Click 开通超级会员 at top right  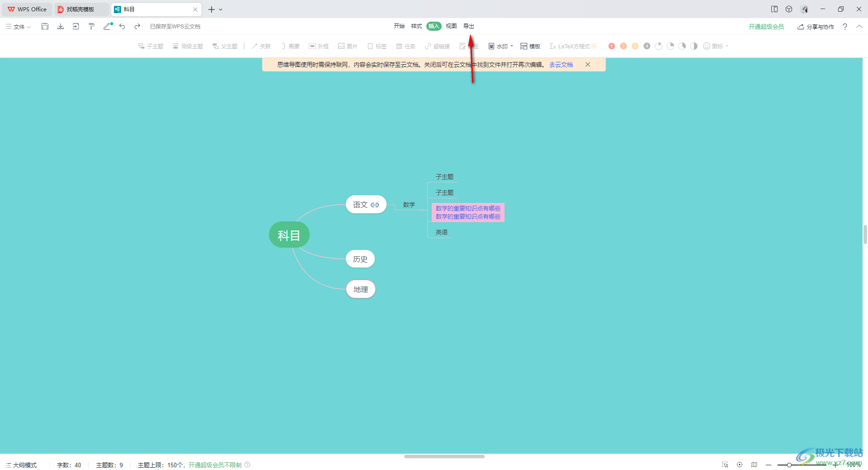[x=766, y=27]
